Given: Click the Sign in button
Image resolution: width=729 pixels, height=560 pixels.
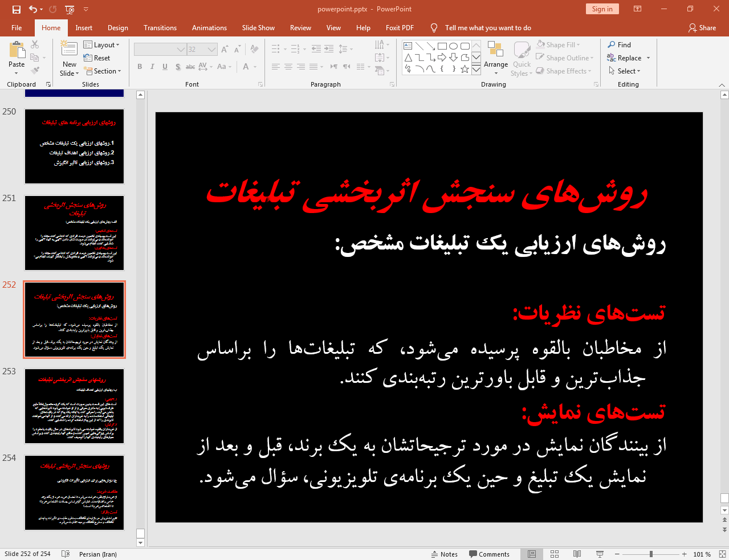Looking at the screenshot, I should [602, 9].
